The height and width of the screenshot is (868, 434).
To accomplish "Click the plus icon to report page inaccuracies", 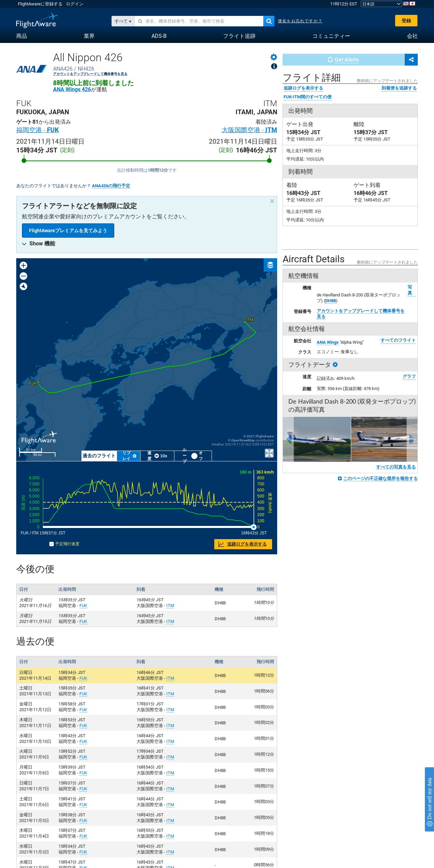I will 340,479.
